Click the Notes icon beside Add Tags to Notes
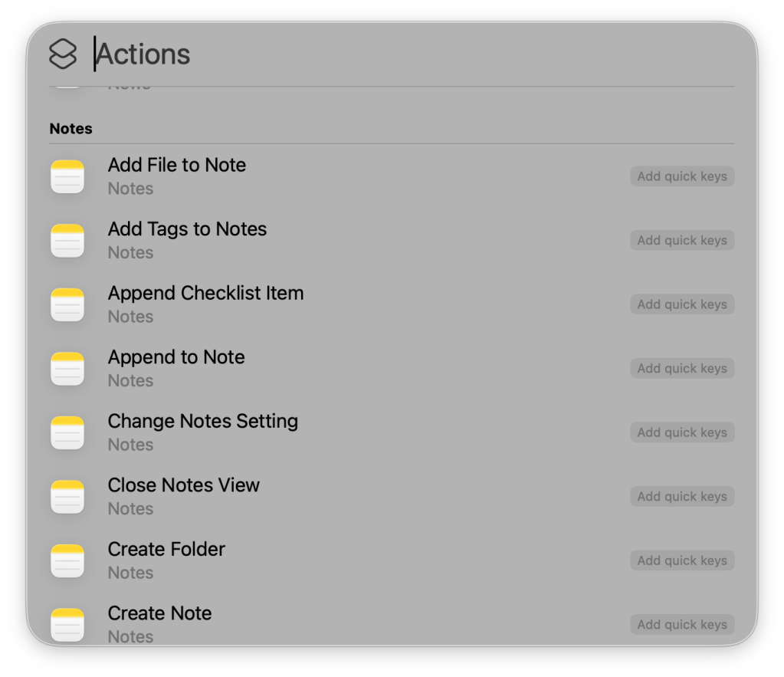784x677 pixels. [x=67, y=241]
